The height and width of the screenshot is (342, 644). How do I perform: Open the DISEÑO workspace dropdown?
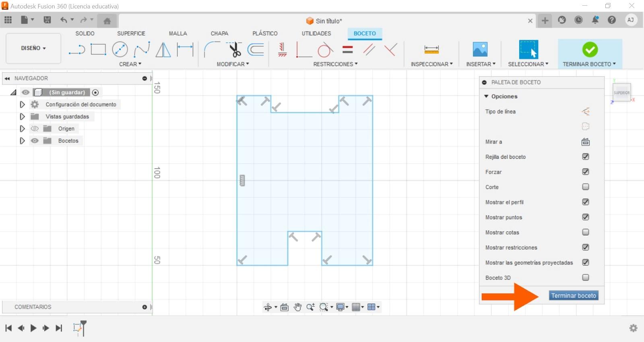coord(33,48)
